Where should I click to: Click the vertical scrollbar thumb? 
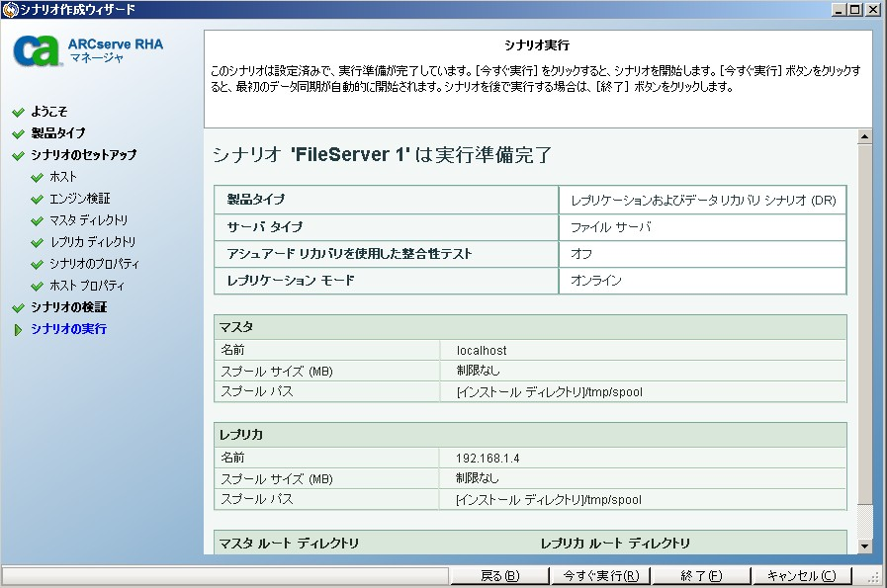864,324
